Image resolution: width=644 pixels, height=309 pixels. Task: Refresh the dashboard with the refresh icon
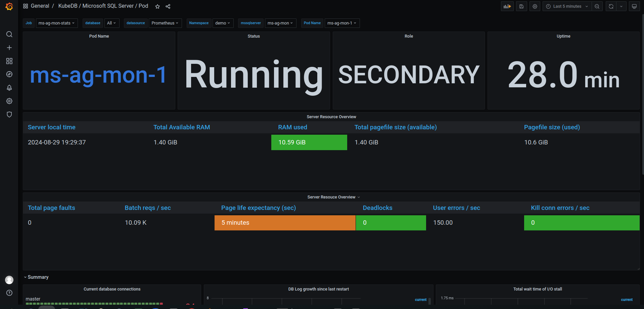(x=610, y=6)
